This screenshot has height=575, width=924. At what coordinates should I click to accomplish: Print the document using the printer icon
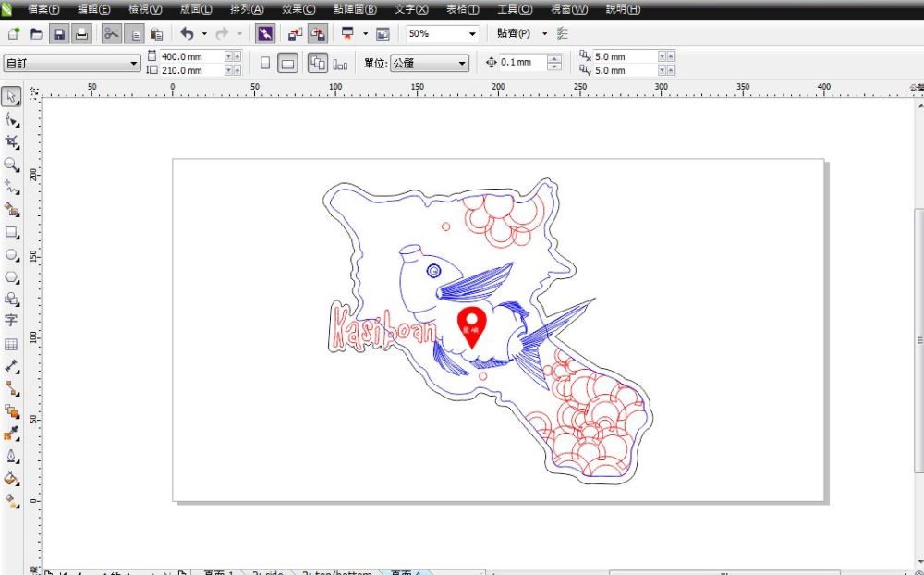pyautogui.click(x=82, y=33)
